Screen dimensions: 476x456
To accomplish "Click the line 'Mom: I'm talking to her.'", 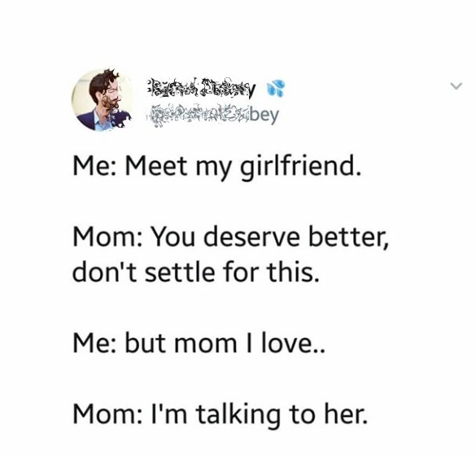I will pyautogui.click(x=220, y=414).
